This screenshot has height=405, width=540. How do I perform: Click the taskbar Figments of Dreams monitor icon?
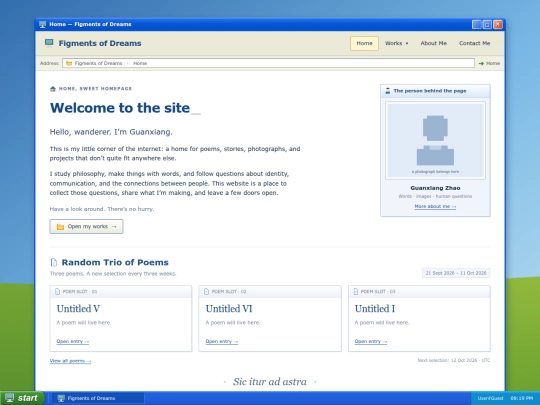point(61,398)
